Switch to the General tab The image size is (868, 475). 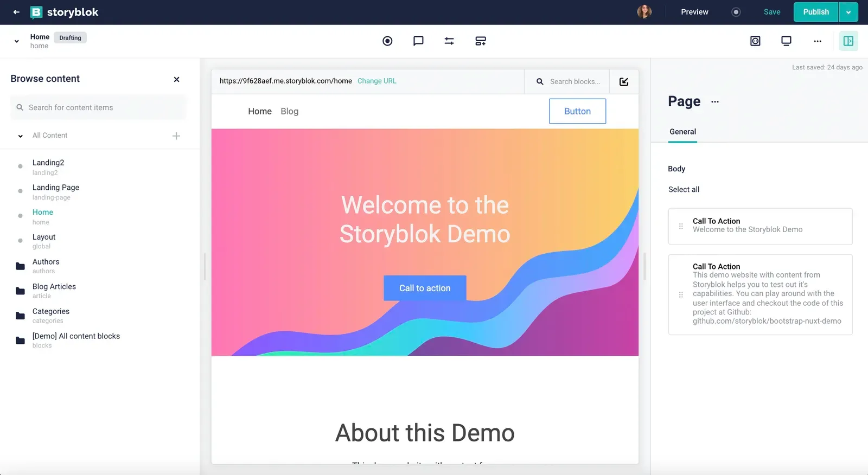(x=682, y=132)
